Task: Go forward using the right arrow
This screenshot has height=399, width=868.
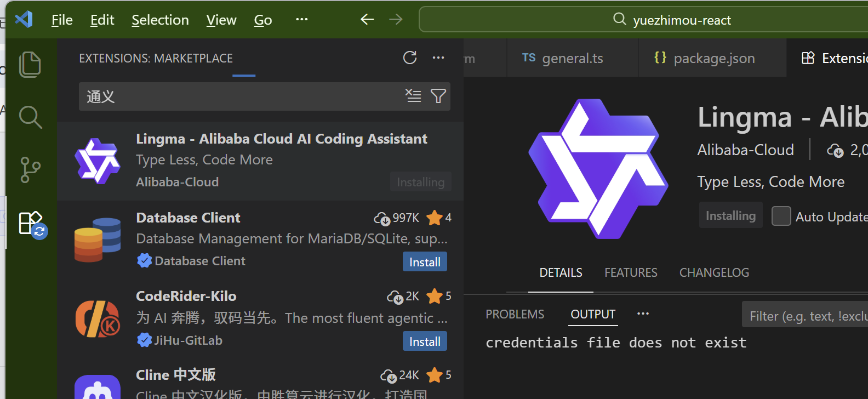Action: click(x=396, y=20)
